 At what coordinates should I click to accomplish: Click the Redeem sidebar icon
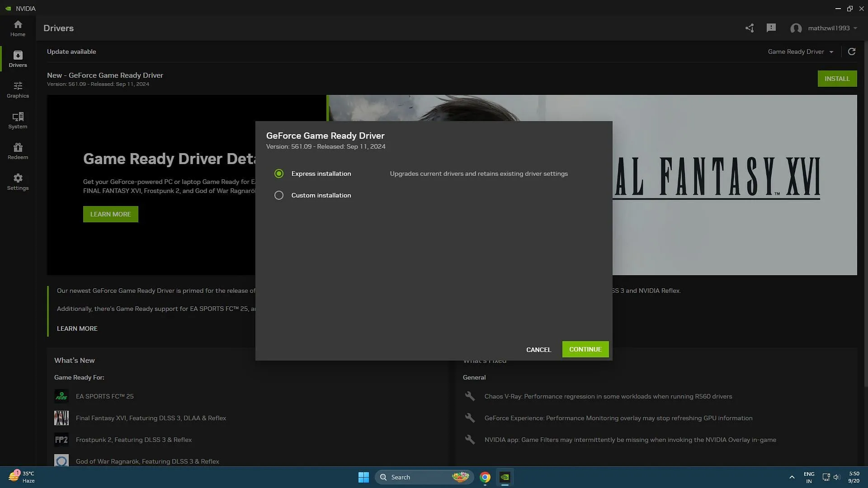tap(18, 151)
